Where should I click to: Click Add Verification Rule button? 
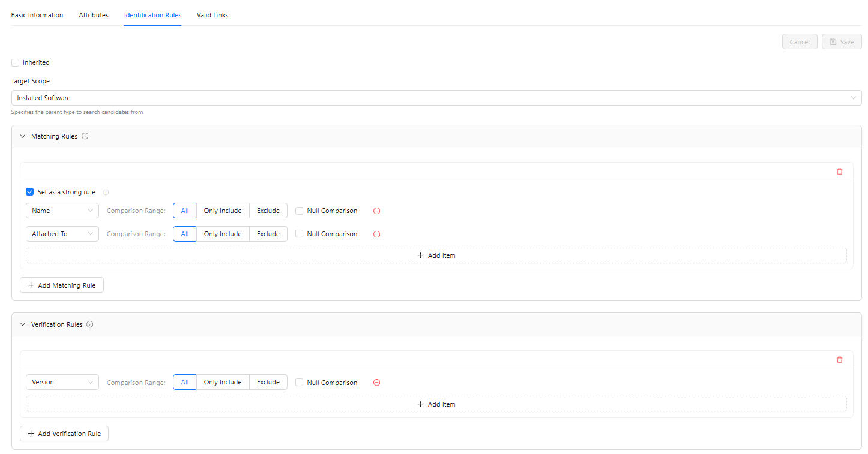64,434
